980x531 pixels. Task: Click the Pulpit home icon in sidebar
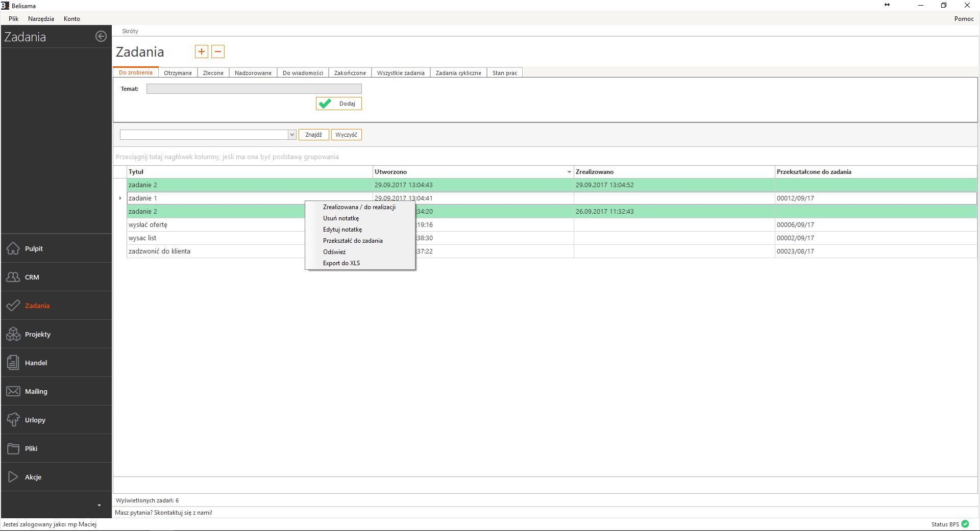[13, 248]
